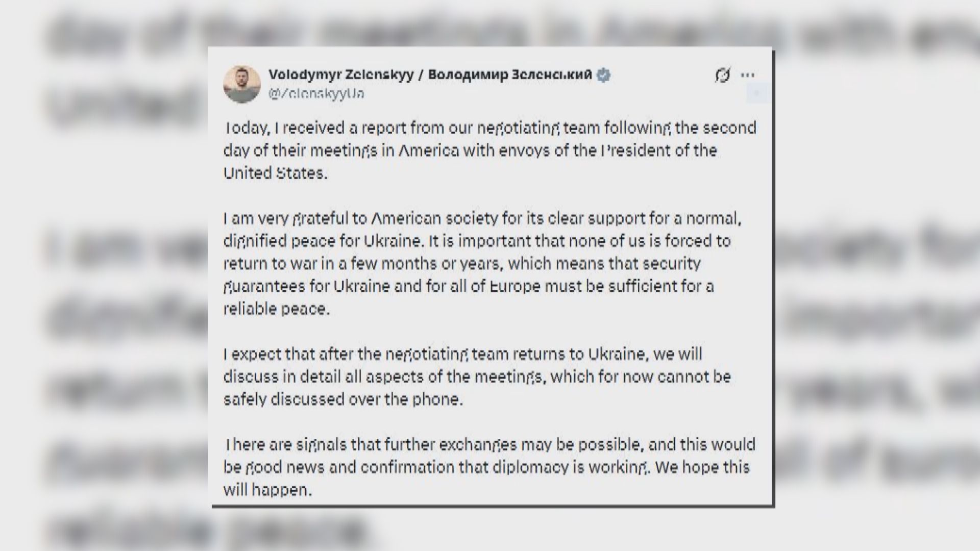Open the three-dot more options menu
The width and height of the screenshot is (980, 551).
[x=748, y=76]
